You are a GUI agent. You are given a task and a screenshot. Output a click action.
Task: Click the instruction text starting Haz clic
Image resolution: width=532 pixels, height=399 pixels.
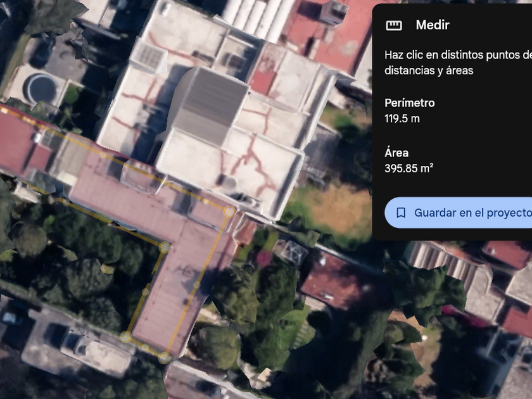(x=458, y=63)
